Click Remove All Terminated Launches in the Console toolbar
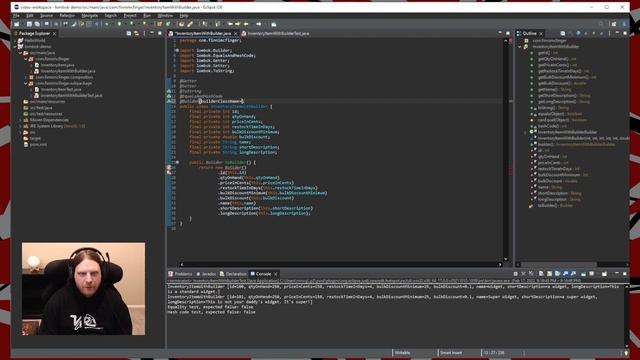Image resolution: width=640 pixels, height=360 pixels. pyautogui.click(x=531, y=274)
